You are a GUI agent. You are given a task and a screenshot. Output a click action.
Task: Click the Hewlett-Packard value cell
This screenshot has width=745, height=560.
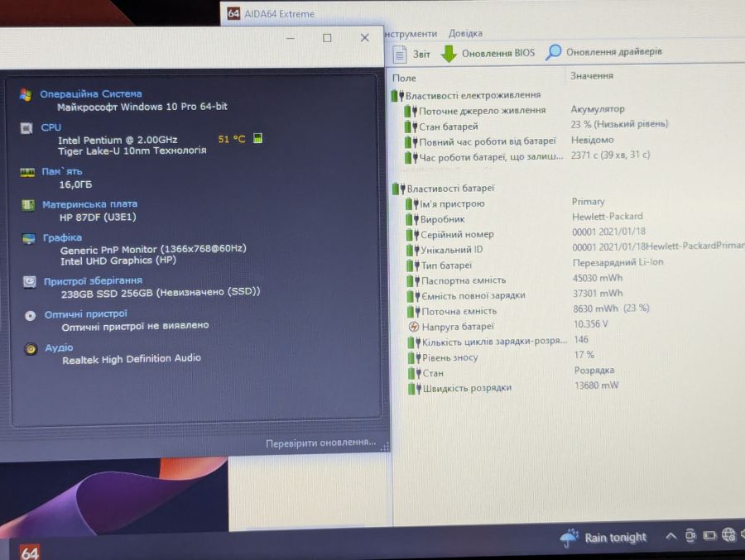point(608,217)
